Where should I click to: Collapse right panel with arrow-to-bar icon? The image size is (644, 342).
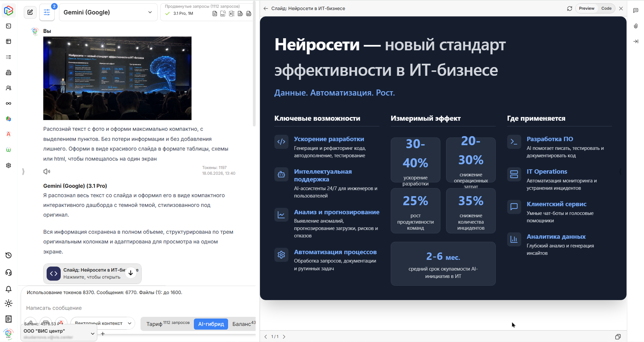click(x=636, y=42)
